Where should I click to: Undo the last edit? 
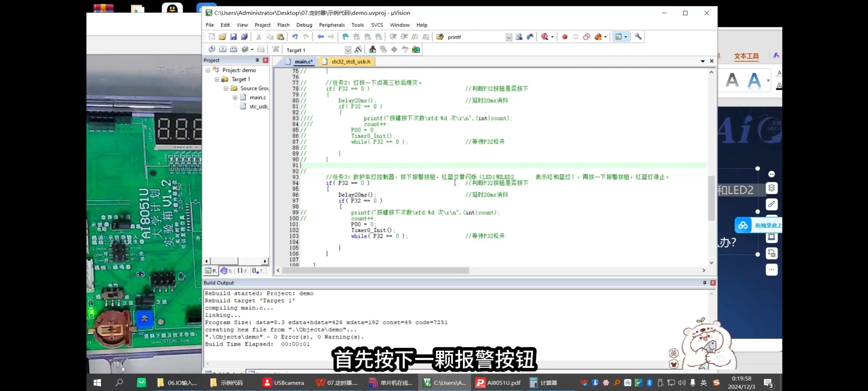pyautogui.click(x=295, y=37)
